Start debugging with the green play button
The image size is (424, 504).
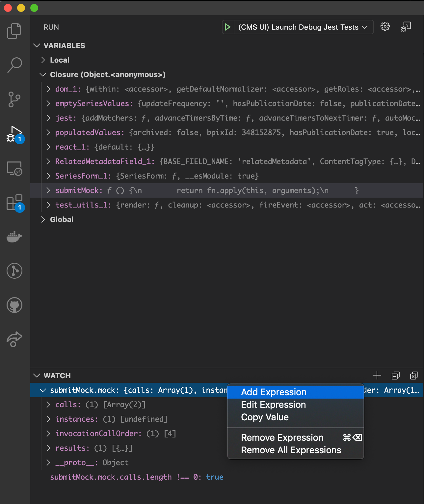[227, 27]
